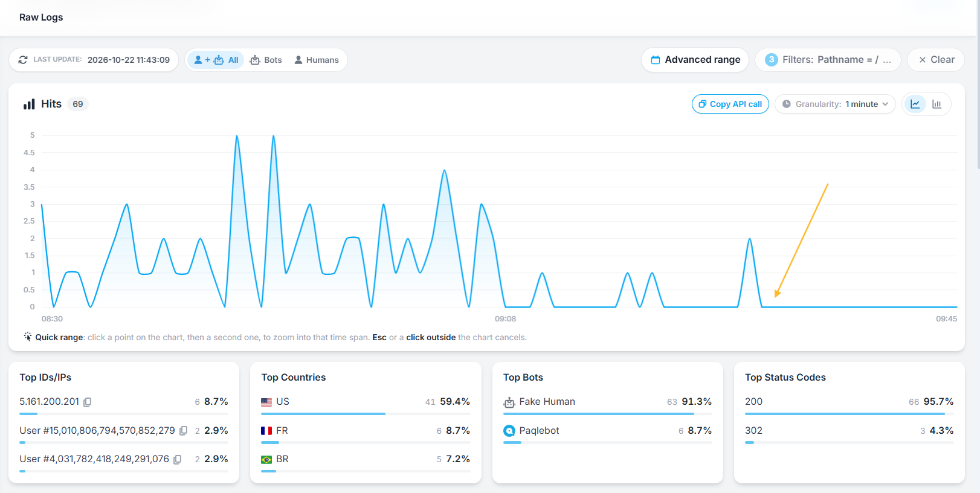Copy User #15,010,806,794,570,852,279 ID
This screenshot has width=980, height=493.
tap(184, 431)
